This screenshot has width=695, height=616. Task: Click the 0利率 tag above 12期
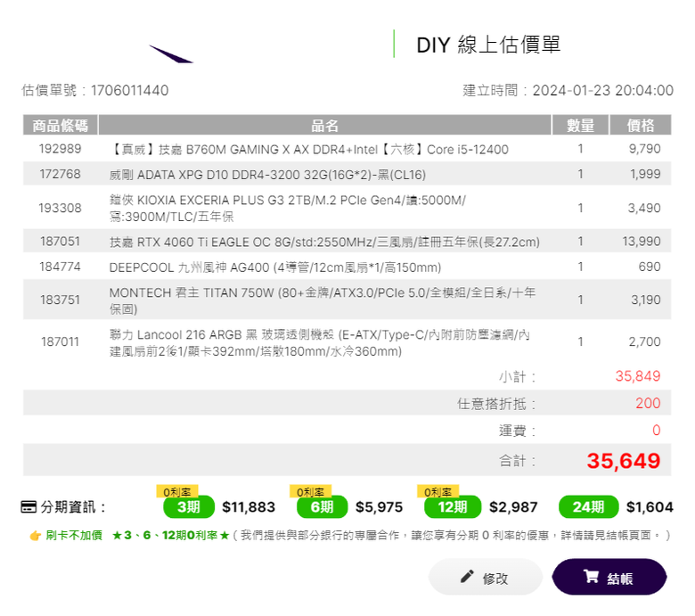click(x=437, y=491)
